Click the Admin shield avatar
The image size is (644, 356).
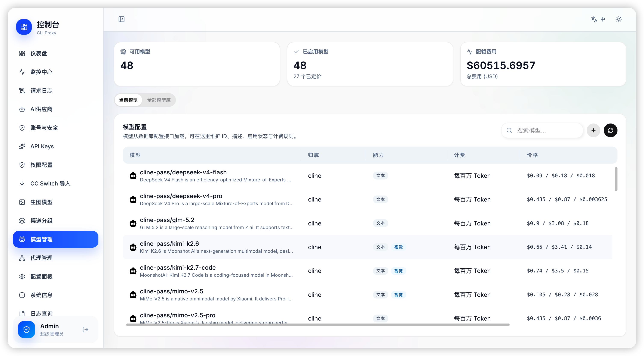pyautogui.click(x=27, y=329)
